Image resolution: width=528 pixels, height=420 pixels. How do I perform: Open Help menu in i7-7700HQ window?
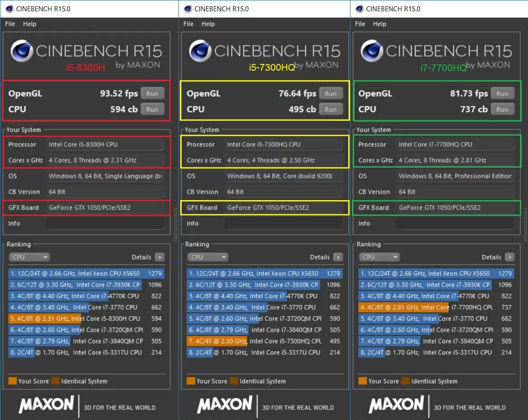click(380, 24)
